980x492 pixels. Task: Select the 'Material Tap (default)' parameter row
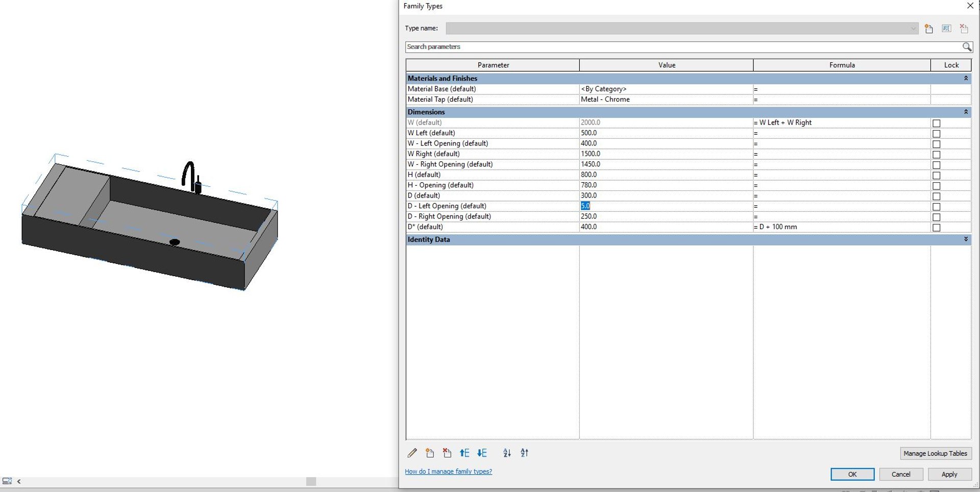(x=689, y=100)
